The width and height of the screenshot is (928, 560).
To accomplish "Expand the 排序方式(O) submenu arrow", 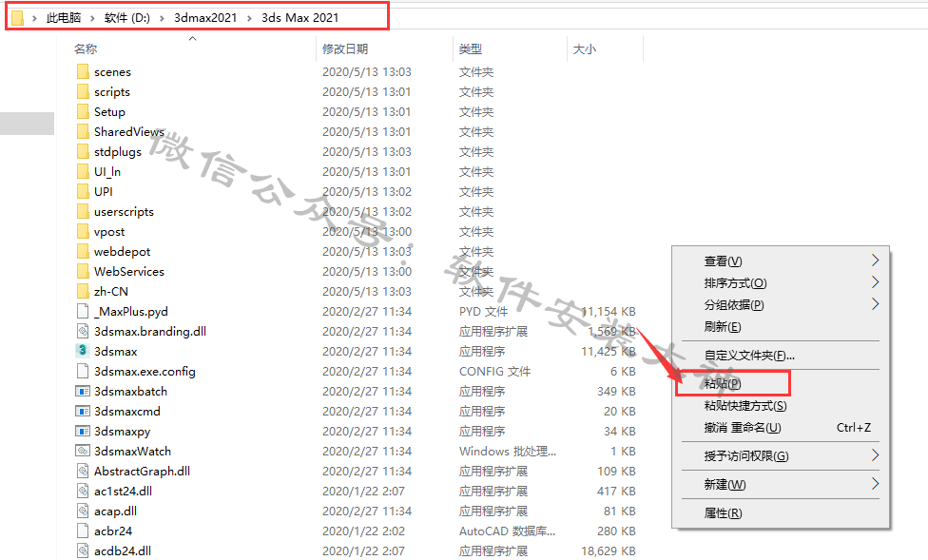I will (875, 282).
